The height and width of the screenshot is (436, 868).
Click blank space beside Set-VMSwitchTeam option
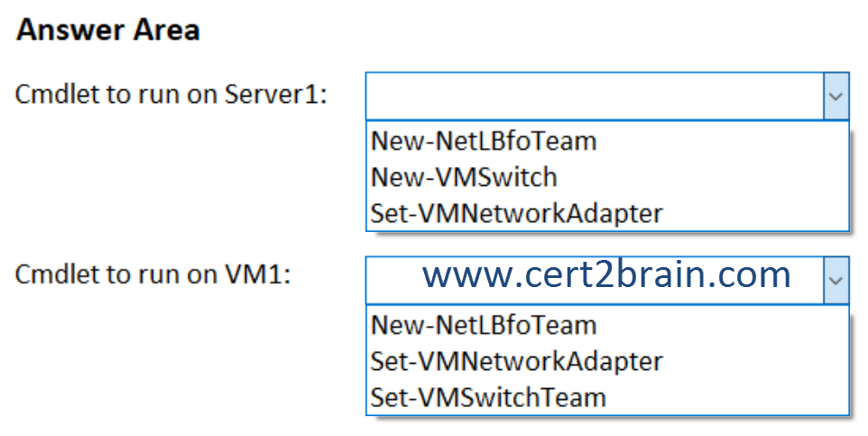tap(727, 397)
